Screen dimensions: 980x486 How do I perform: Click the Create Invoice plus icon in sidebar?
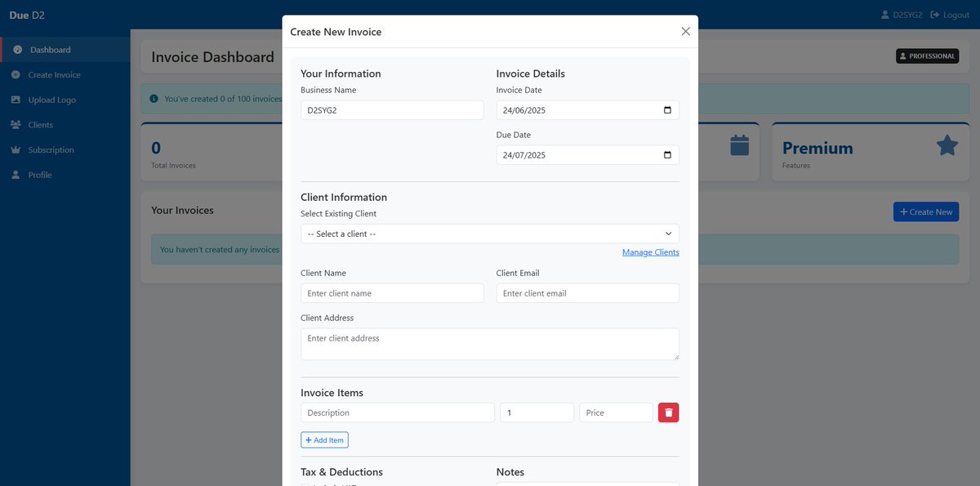pyautogui.click(x=16, y=75)
